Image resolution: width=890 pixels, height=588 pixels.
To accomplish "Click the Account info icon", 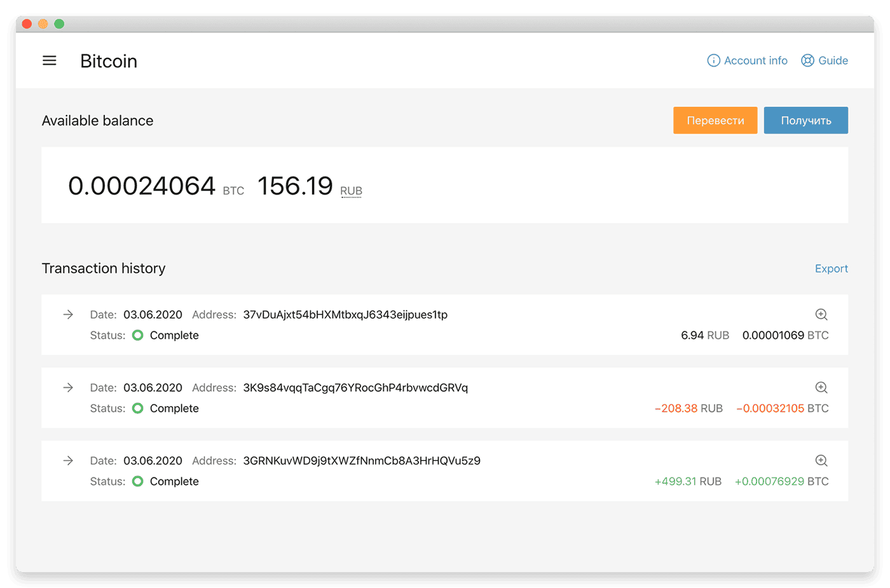I will pos(714,60).
